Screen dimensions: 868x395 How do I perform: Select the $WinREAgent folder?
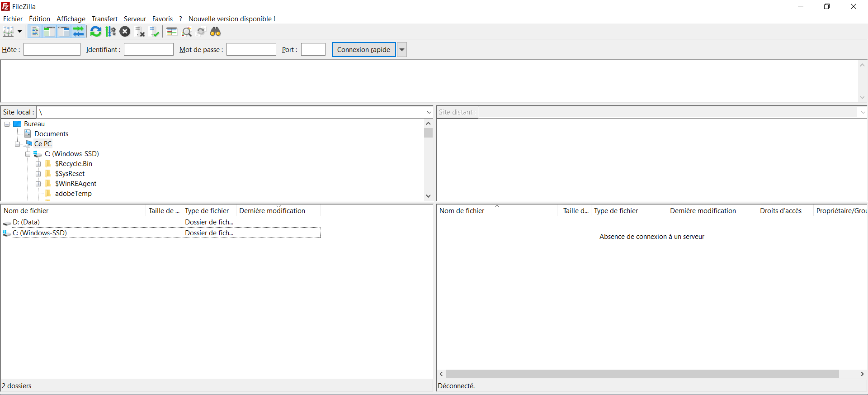[76, 184]
